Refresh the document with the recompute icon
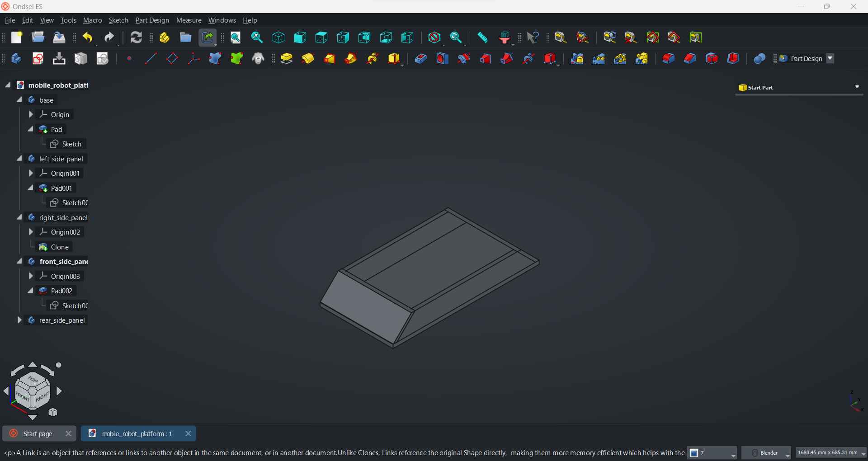Screen dimensions: 868x461 tap(136, 38)
